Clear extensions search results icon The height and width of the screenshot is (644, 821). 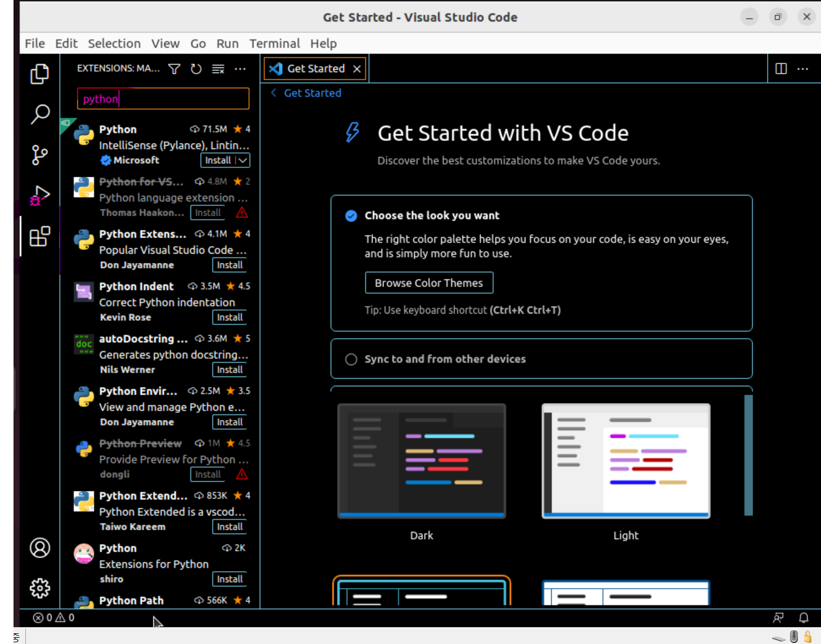(x=218, y=69)
